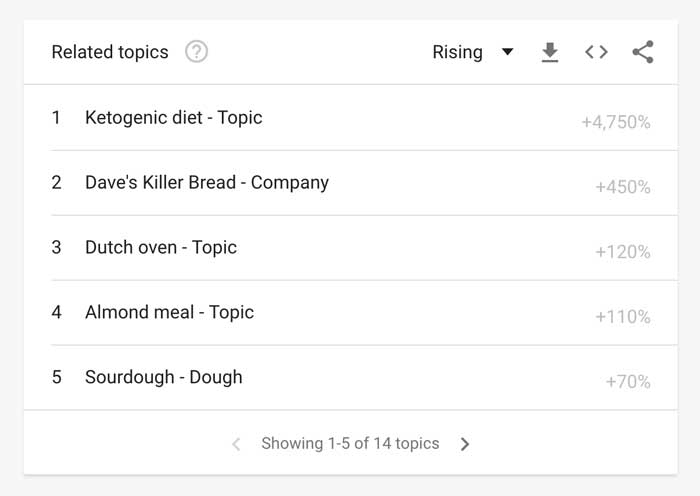Go to previous page of topics

tap(236, 444)
